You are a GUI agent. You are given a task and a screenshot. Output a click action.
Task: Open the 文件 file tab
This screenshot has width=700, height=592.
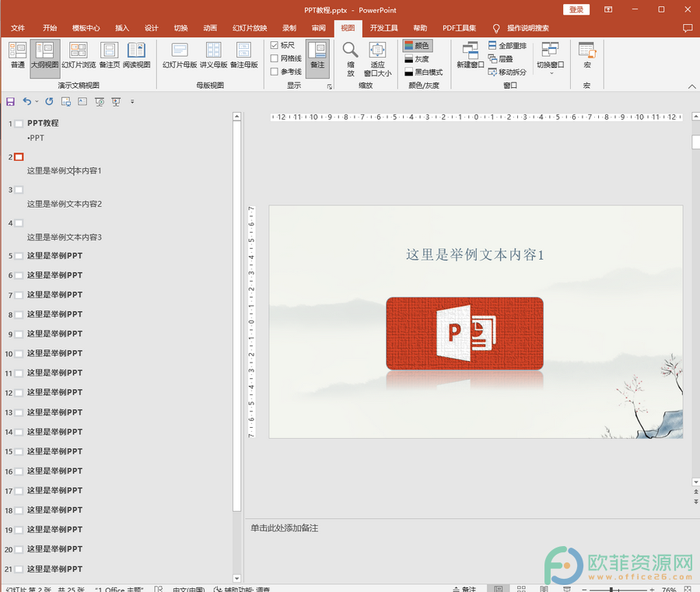tap(18, 28)
